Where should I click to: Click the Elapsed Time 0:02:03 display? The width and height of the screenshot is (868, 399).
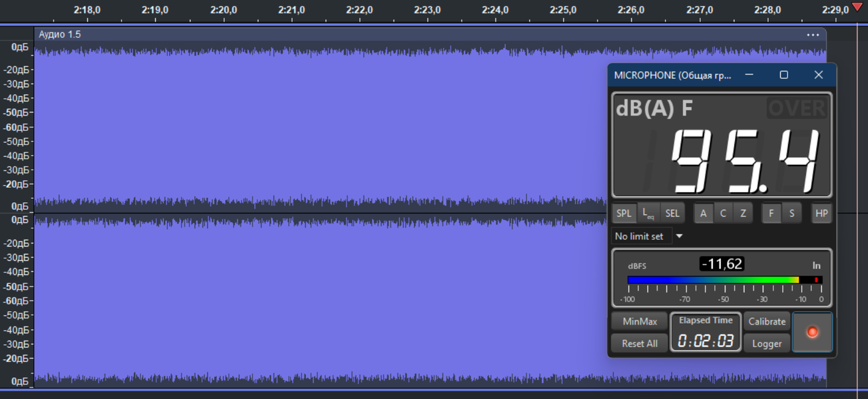706,332
